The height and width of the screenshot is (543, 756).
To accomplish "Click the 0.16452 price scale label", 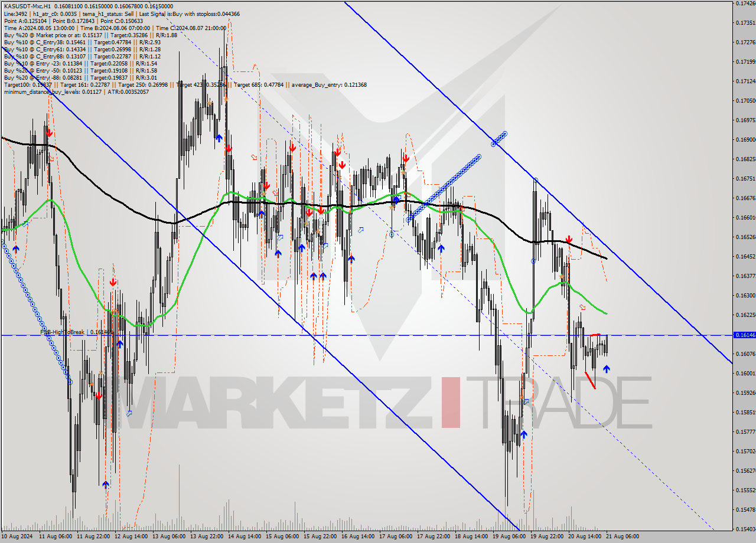I will click(x=745, y=256).
